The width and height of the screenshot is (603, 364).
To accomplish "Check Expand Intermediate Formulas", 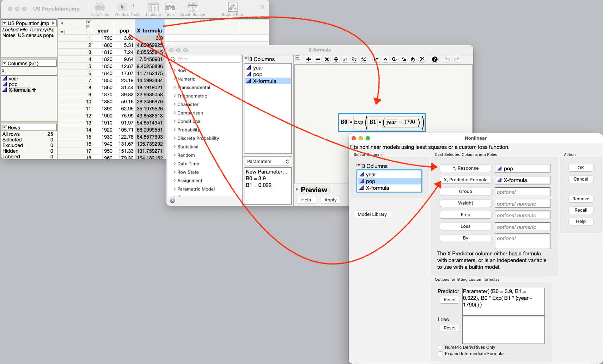I will (x=440, y=354).
